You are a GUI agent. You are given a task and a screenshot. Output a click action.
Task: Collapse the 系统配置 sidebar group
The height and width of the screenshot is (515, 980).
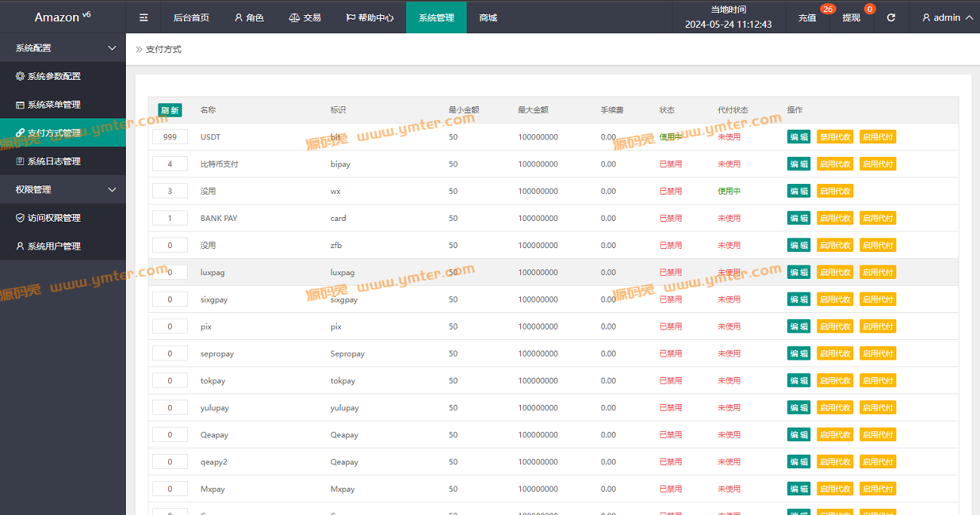[63, 48]
